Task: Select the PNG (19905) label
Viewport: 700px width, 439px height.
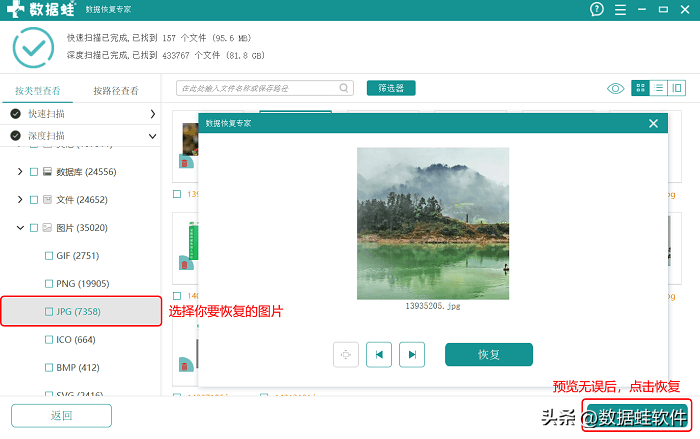Action: click(x=83, y=284)
